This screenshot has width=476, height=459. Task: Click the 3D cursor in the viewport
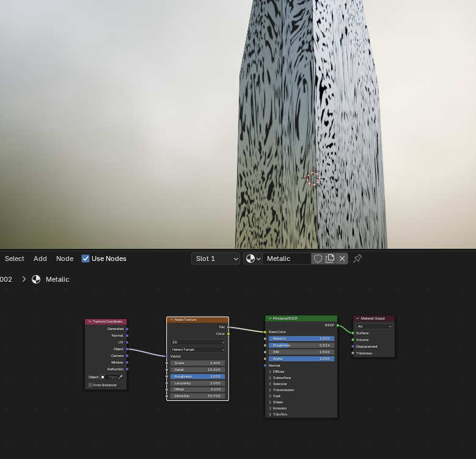pos(313,178)
